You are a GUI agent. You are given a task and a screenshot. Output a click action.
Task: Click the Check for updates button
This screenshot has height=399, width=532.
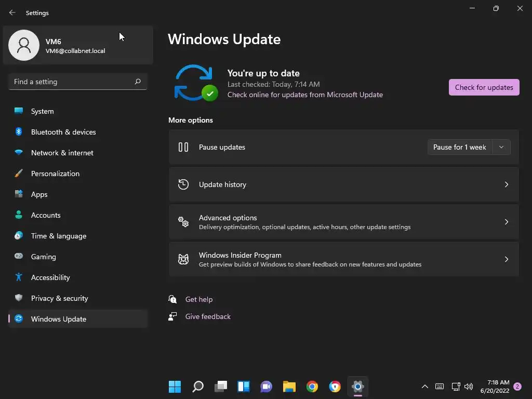484,87
